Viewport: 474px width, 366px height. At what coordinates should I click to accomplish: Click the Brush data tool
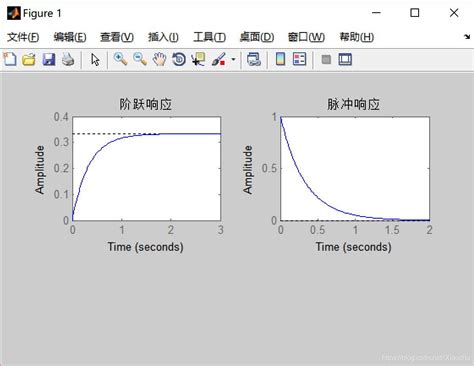click(x=219, y=60)
